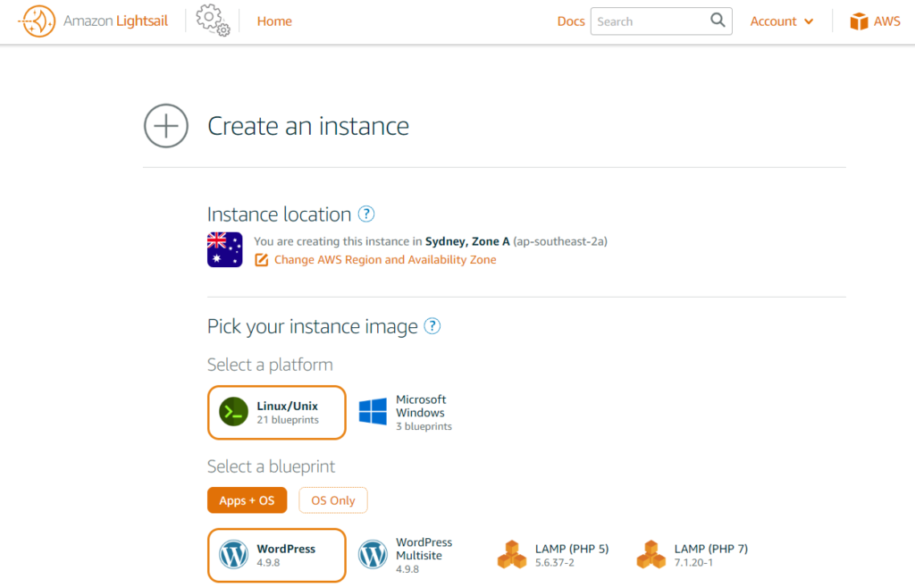The image size is (915, 588).
Task: Switch to OS Only blueprints
Action: click(x=333, y=500)
